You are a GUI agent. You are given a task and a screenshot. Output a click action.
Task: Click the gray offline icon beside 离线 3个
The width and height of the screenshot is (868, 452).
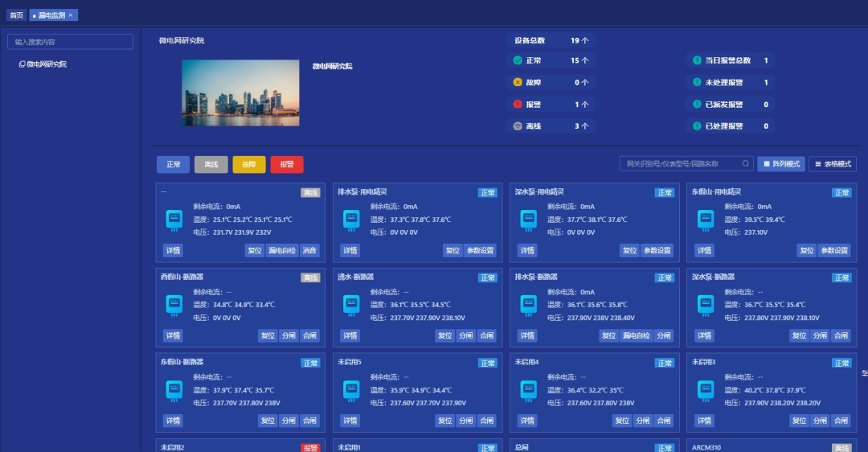(x=518, y=126)
